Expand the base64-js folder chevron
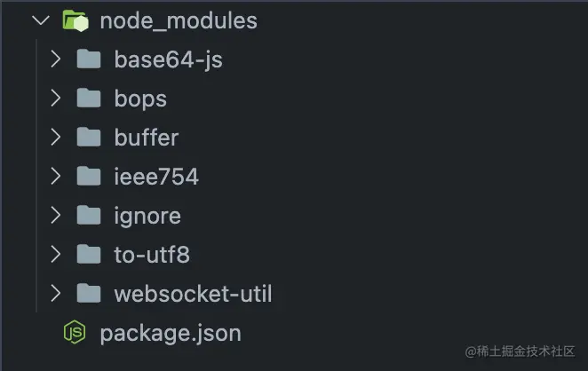Screen dimensions: 588x371 pos(55,59)
